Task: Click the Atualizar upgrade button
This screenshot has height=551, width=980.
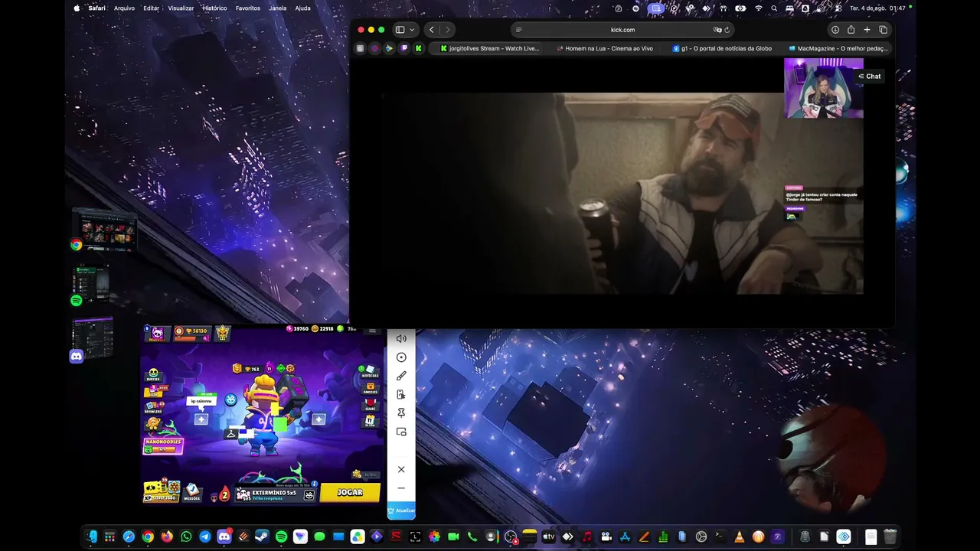Action: 401,510
